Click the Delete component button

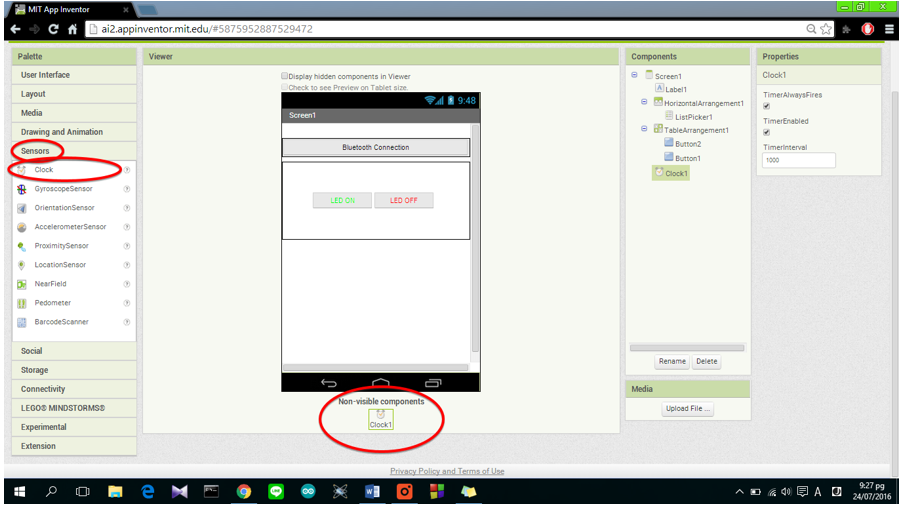click(706, 362)
